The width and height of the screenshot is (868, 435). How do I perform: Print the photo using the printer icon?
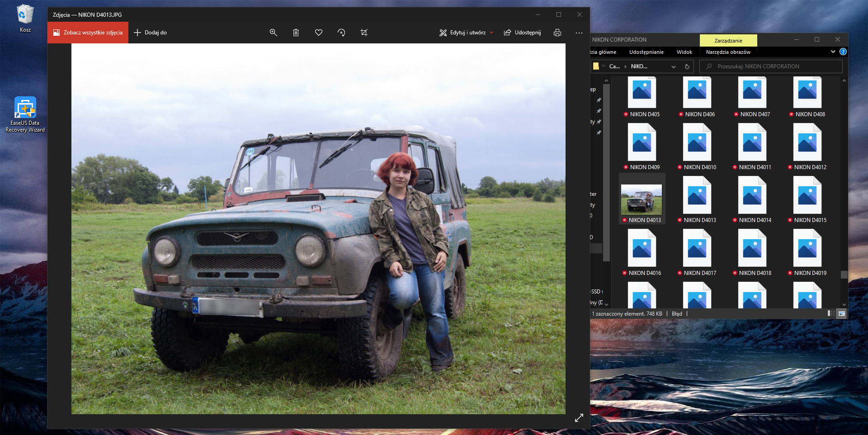click(557, 33)
